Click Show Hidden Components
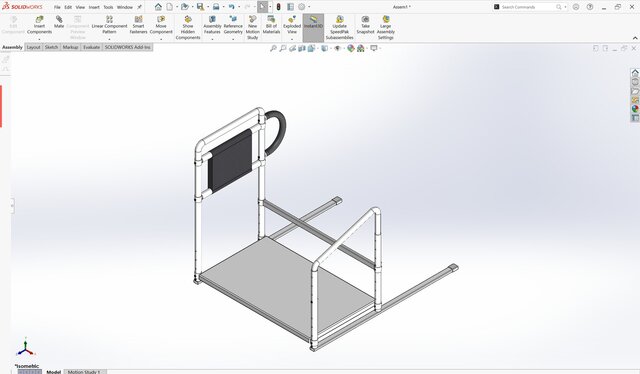This screenshot has width=640, height=374. (x=188, y=28)
